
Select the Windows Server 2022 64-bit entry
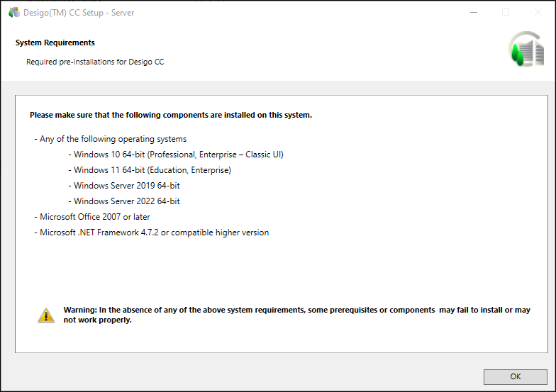[x=126, y=201]
